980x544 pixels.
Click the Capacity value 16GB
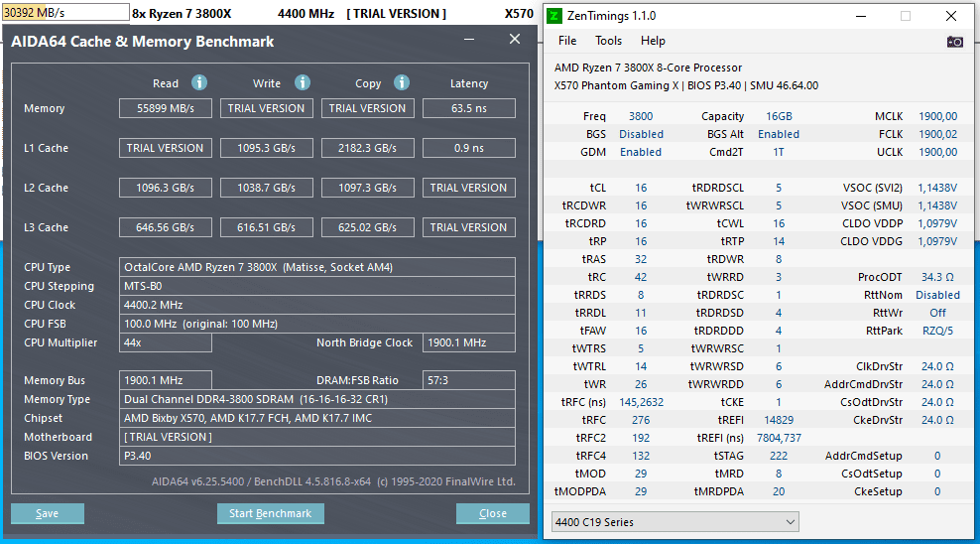click(779, 116)
